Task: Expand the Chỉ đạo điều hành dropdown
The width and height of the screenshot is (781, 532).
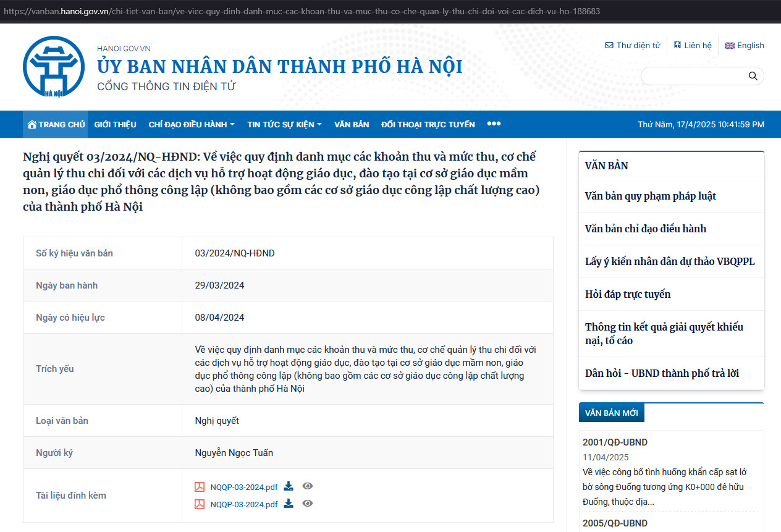Action: click(x=192, y=124)
